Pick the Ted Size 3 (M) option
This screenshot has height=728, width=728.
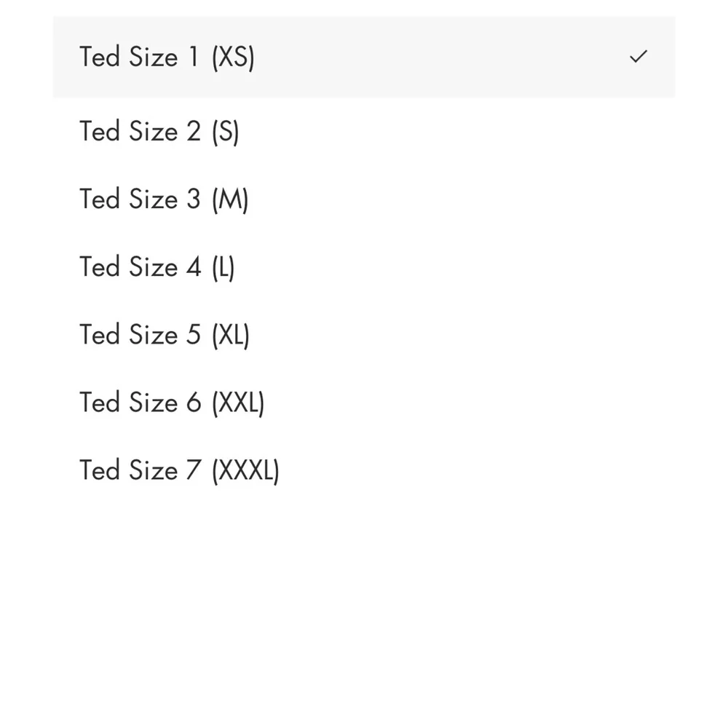pyautogui.click(x=364, y=199)
